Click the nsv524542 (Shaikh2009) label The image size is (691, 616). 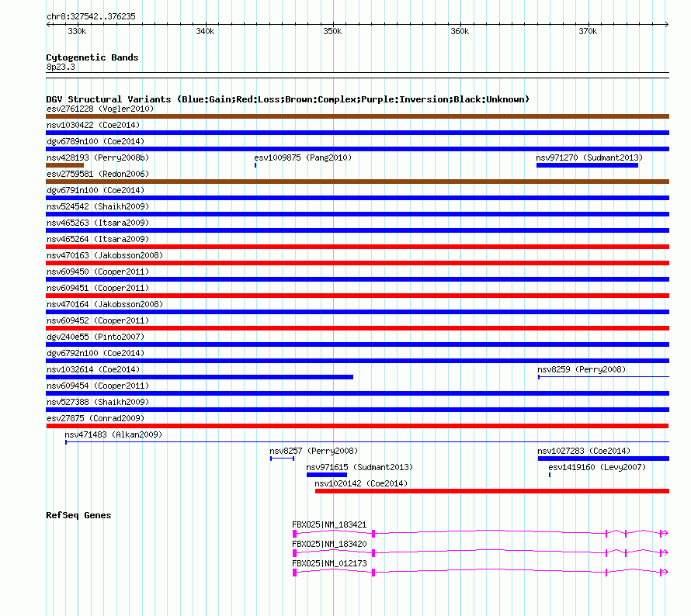[98, 206]
